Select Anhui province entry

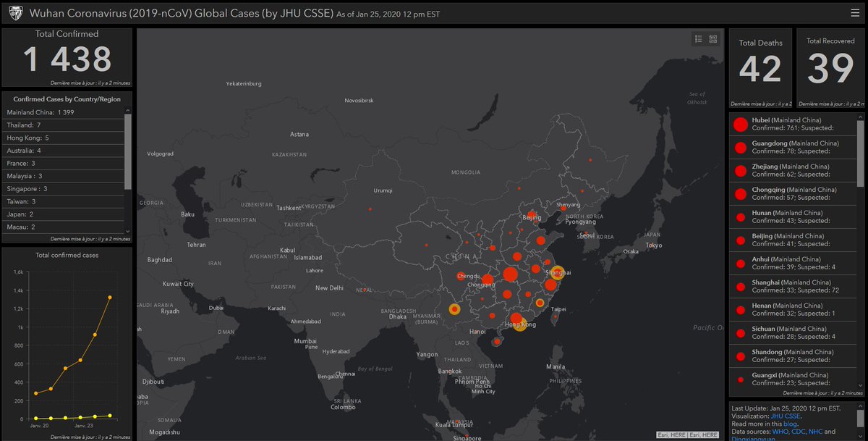[793, 263]
